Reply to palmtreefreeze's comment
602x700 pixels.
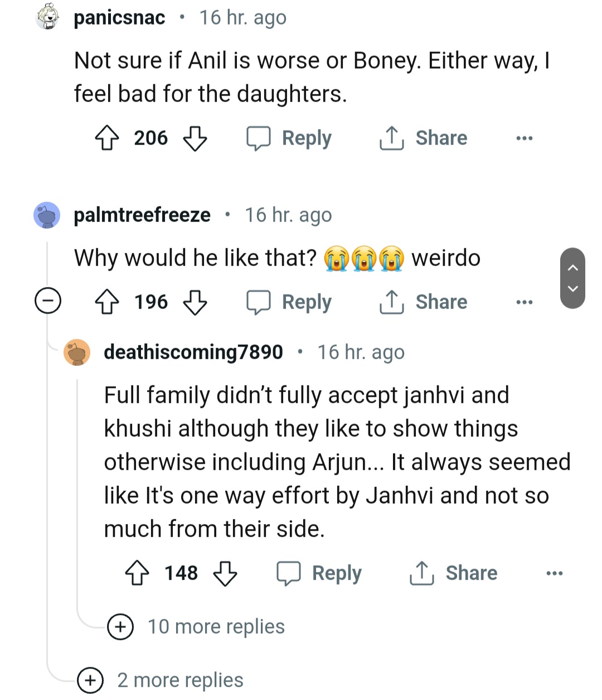290,302
